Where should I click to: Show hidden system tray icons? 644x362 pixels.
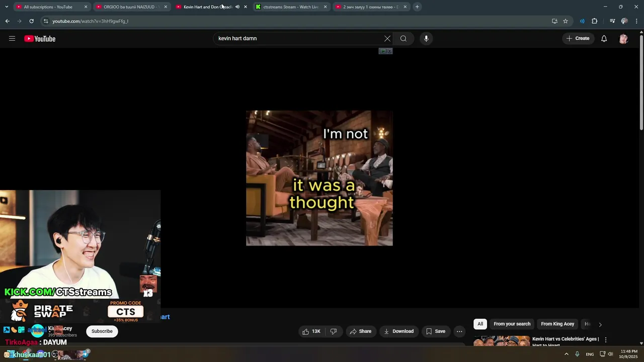pos(567,354)
